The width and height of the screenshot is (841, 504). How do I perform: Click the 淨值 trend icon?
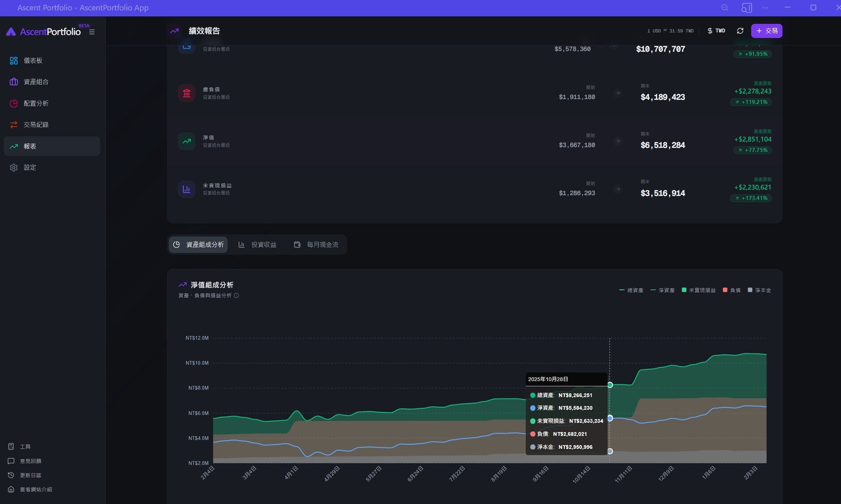[187, 141]
